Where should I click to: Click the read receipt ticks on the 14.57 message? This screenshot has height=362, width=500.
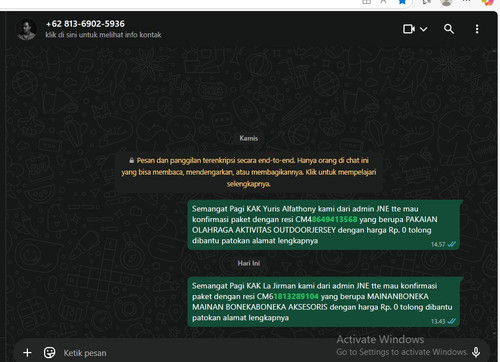[452, 244]
